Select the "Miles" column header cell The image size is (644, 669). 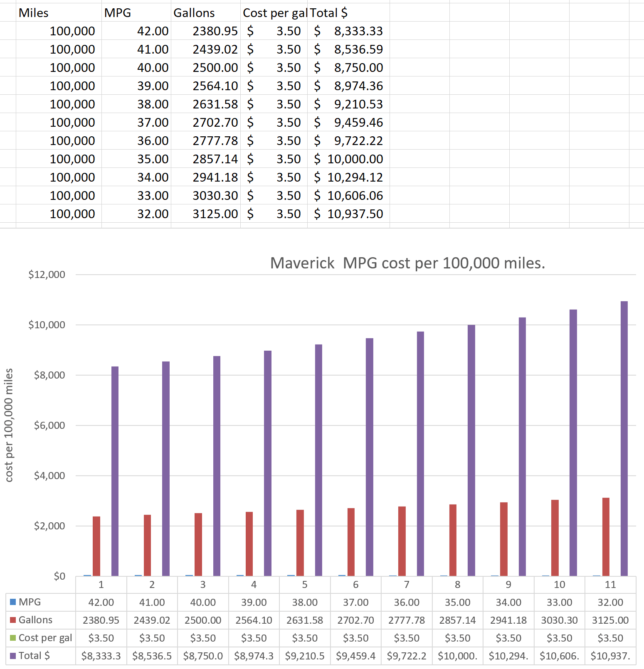(x=59, y=12)
